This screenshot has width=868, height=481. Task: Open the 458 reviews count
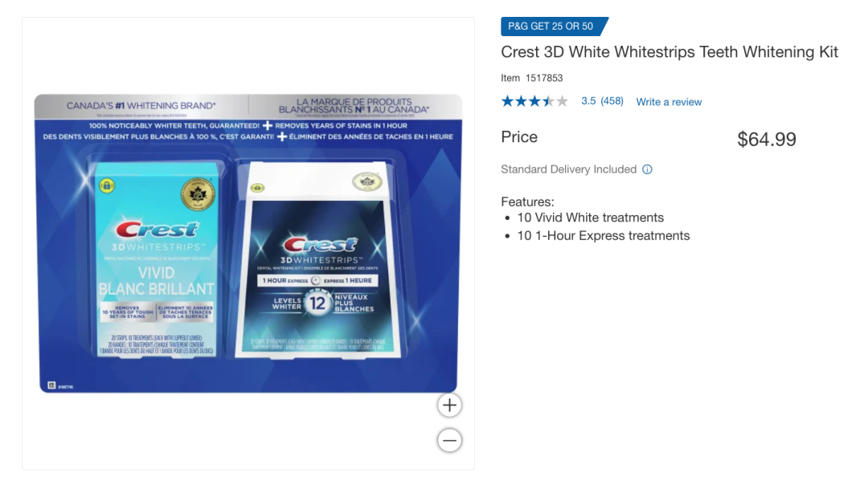pos(612,101)
